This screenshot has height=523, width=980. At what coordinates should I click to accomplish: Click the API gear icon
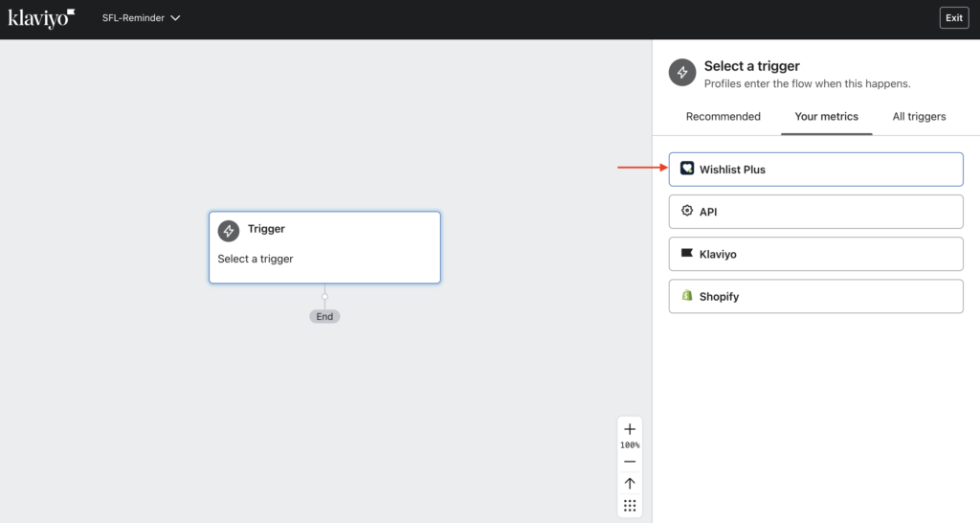tap(687, 211)
